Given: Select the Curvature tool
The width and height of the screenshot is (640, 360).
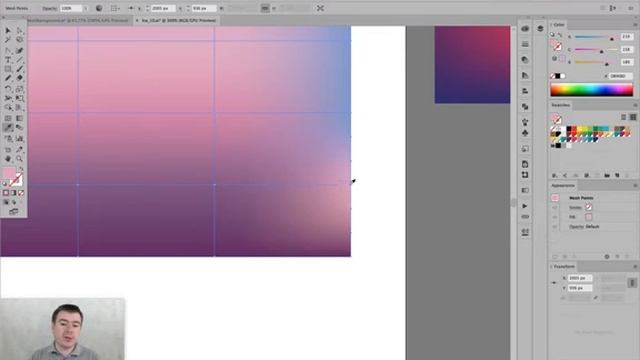Looking at the screenshot, I should point(19,51).
